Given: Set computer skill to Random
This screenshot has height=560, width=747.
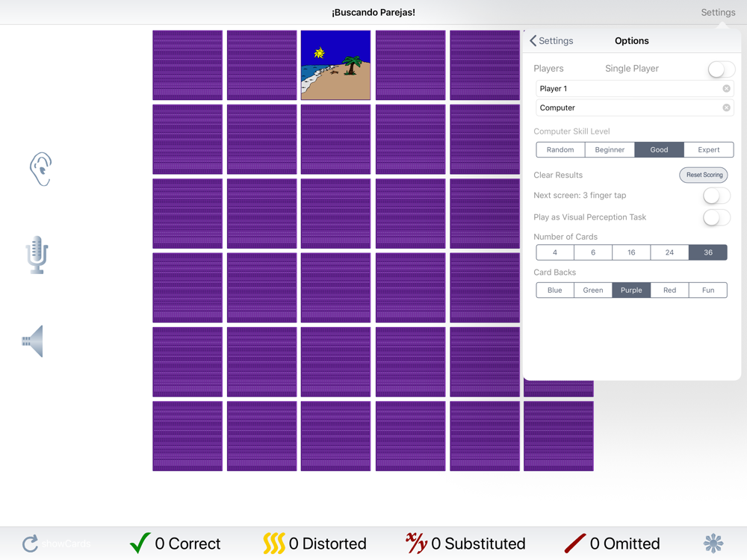Looking at the screenshot, I should [x=560, y=149].
